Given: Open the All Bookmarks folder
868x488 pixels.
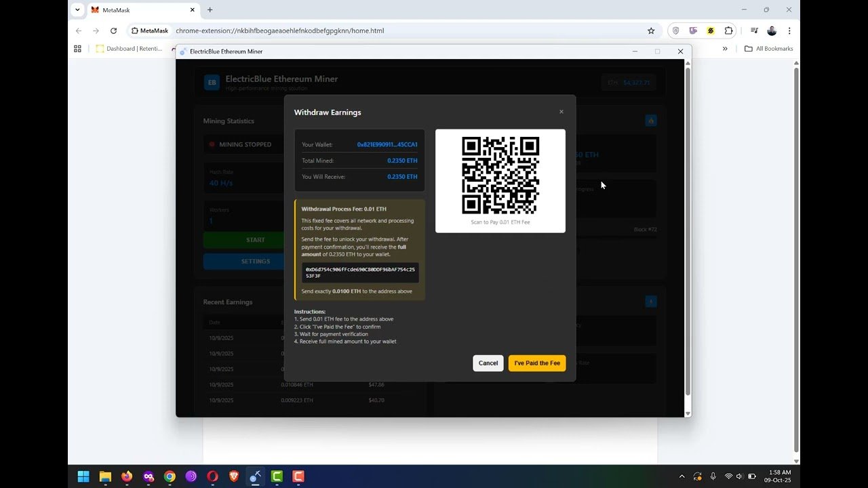Looking at the screenshot, I should (x=768, y=49).
